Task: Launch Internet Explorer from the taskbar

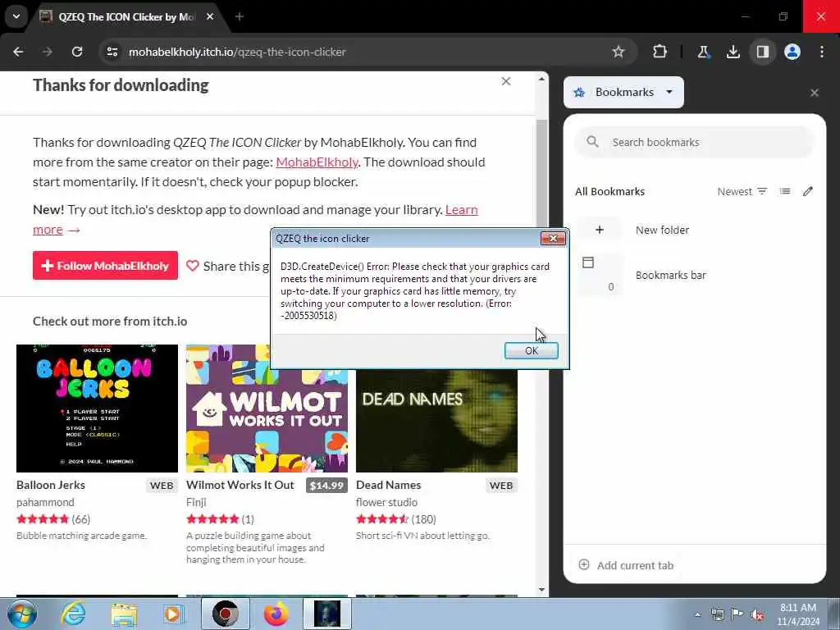Action: click(x=73, y=614)
